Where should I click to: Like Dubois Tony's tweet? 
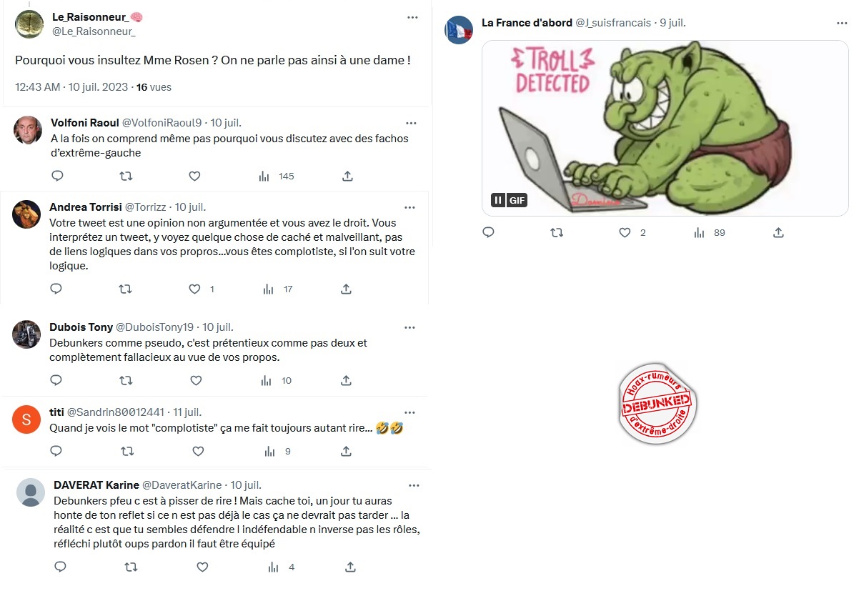[194, 380]
